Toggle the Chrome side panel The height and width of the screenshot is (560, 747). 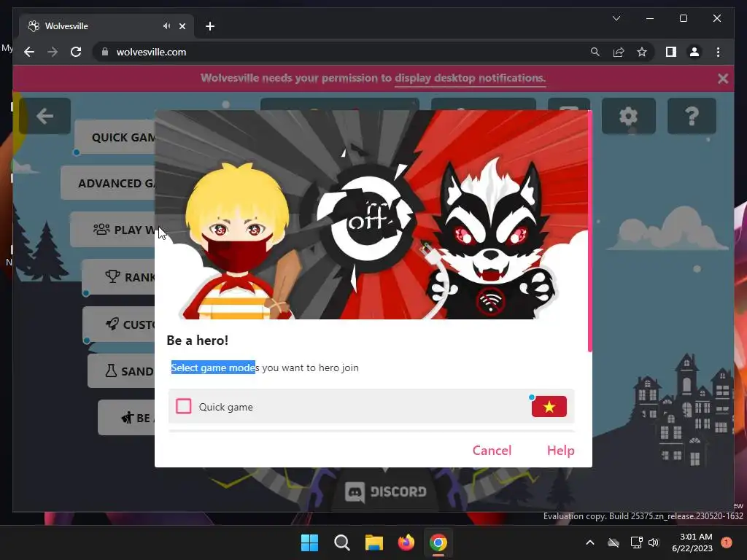671,52
